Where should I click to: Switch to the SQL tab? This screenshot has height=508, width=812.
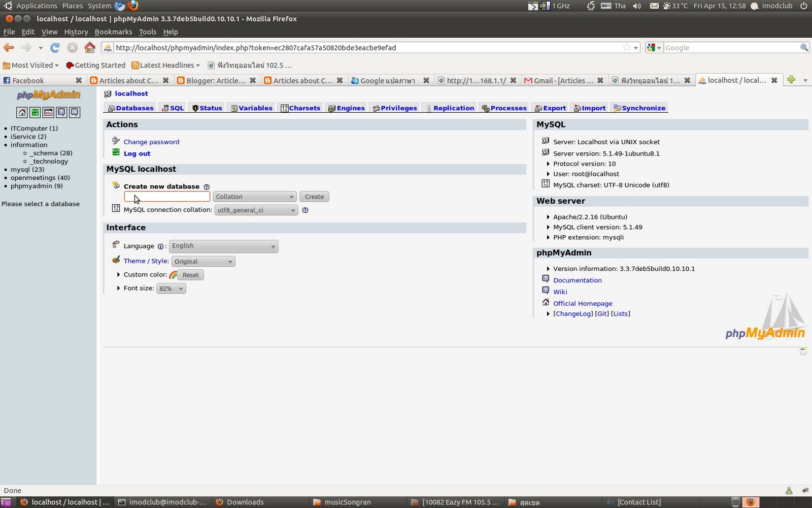pos(173,108)
